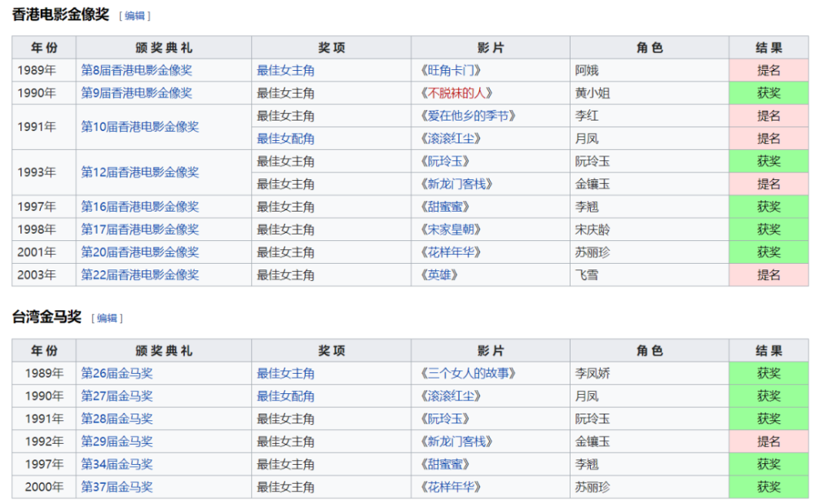Open the 第17届香港电影金像奖 link
Viewport: 815px width, 504px height.
[140, 230]
